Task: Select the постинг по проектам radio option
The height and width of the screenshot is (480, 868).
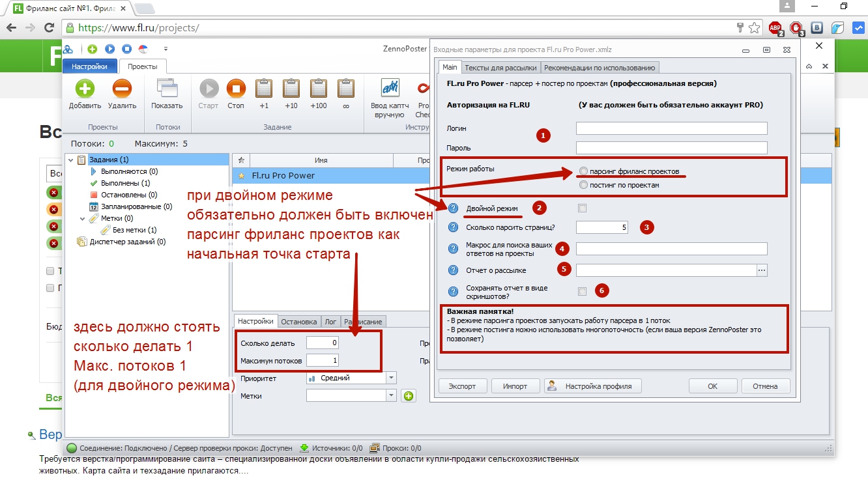Action: point(583,185)
